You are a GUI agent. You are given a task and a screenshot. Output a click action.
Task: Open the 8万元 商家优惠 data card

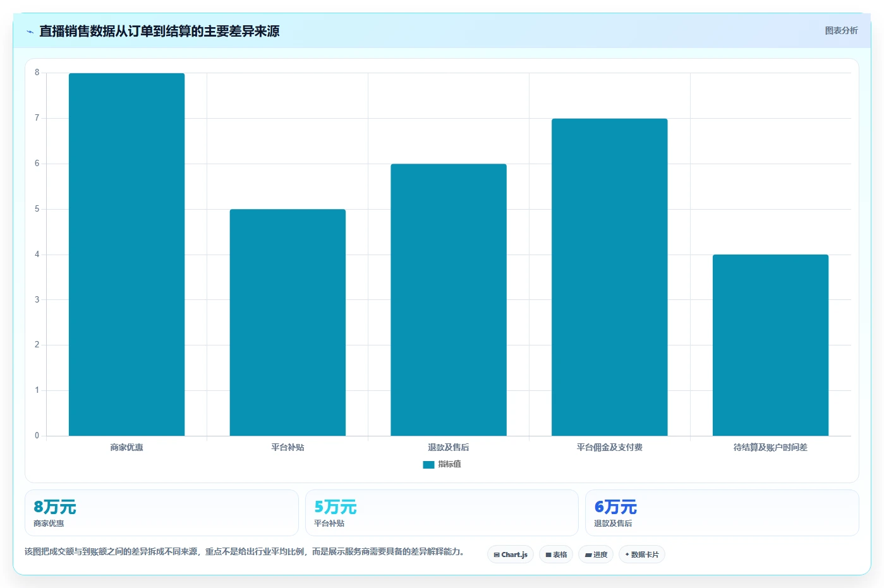click(x=161, y=513)
